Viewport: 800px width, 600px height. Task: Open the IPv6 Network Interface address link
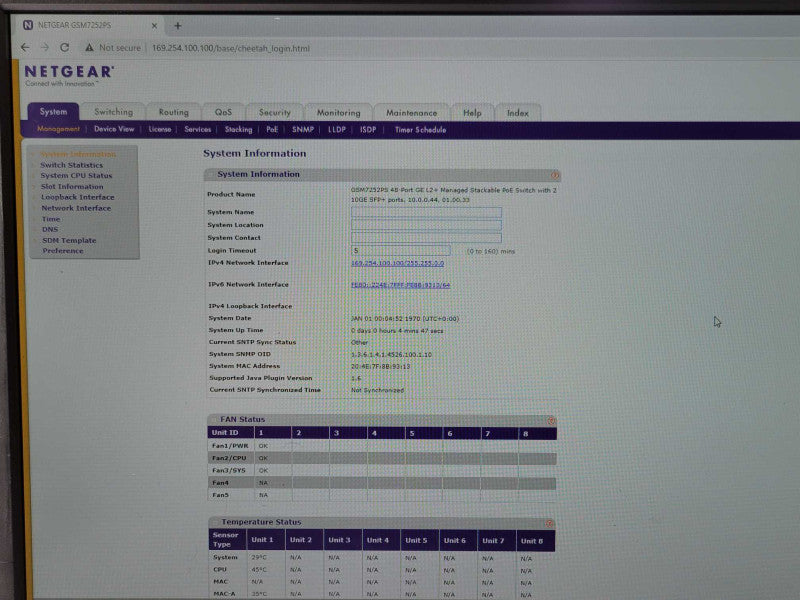401,285
